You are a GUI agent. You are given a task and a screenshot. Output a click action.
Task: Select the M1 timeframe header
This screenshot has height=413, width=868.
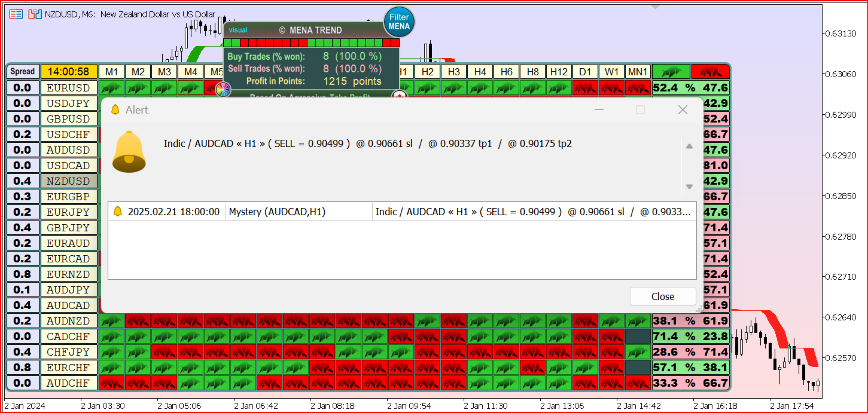pos(111,72)
